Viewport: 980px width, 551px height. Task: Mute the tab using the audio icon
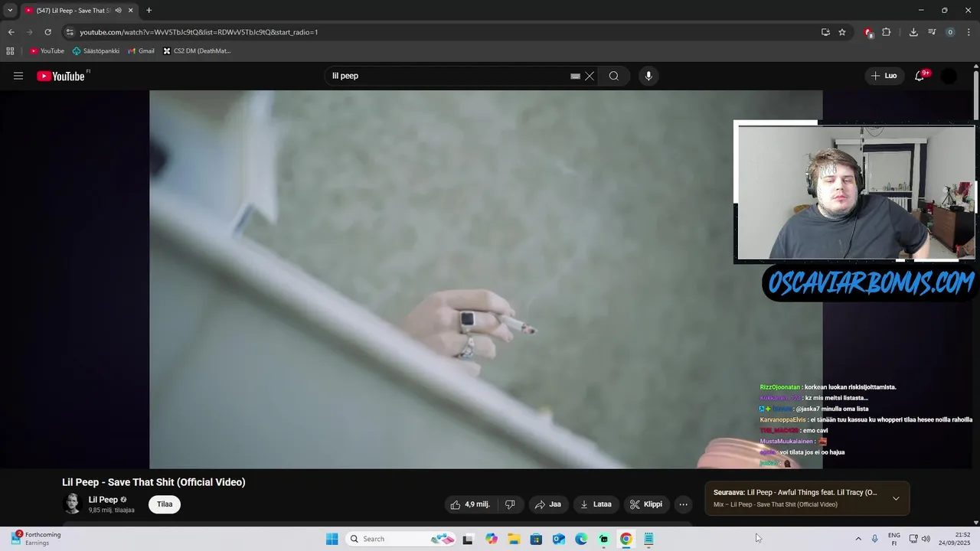118,11
